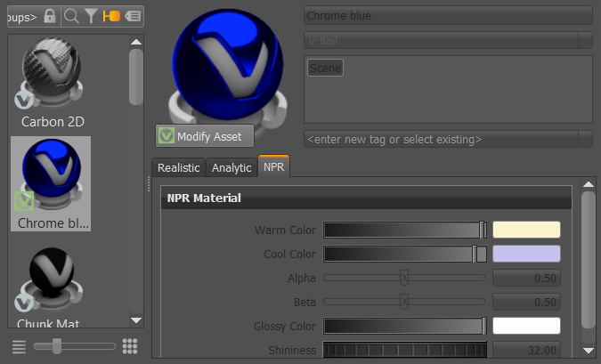The height and width of the screenshot is (364, 601).
Task: Click the Shininess value field 32.00
Action: pyautogui.click(x=526, y=351)
